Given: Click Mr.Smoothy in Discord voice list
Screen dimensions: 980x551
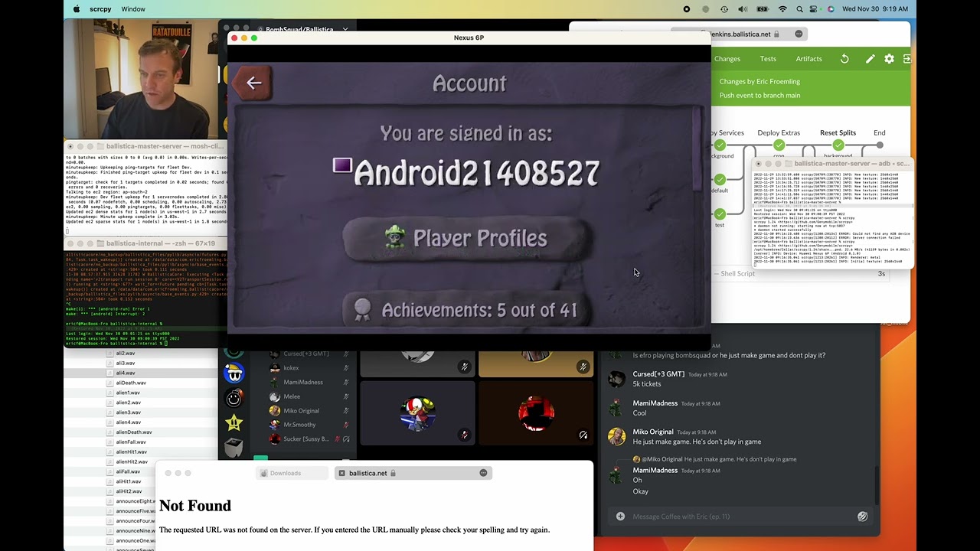Looking at the screenshot, I should 299,425.
